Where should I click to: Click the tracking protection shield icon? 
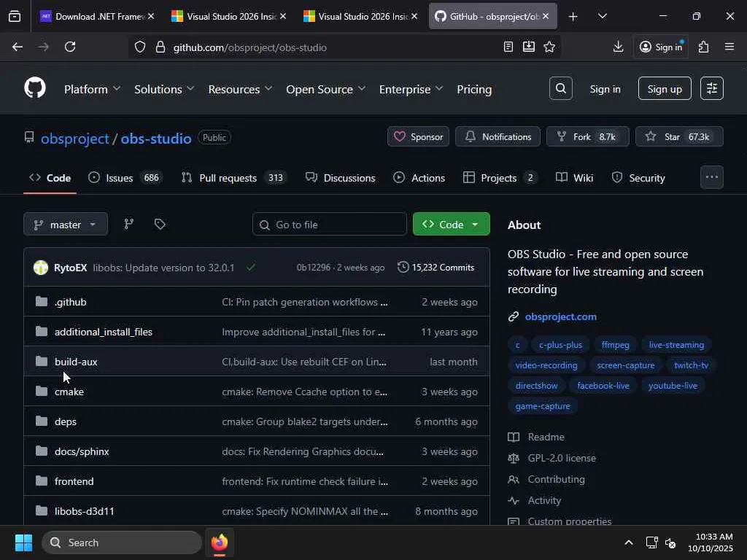click(x=139, y=47)
